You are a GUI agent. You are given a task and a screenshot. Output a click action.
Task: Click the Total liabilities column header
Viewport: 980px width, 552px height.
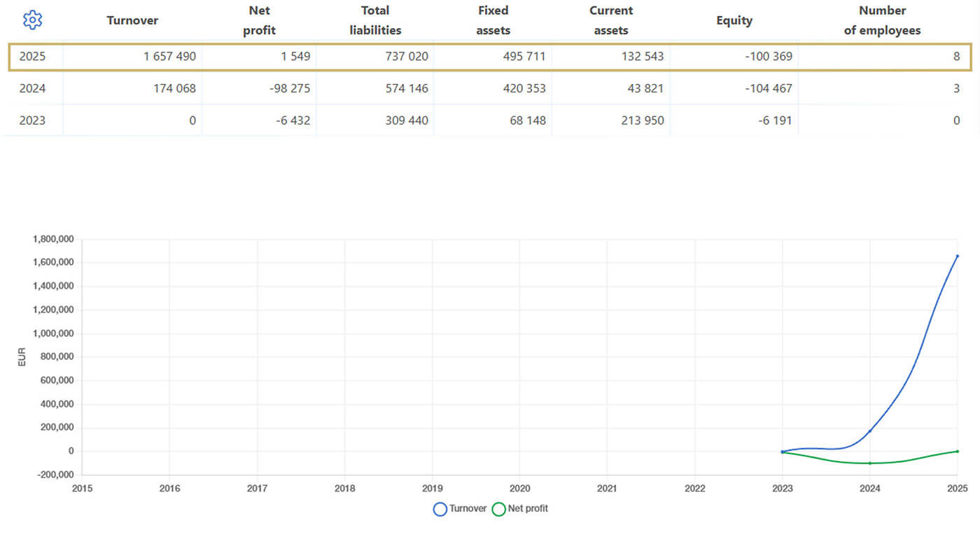(x=375, y=20)
